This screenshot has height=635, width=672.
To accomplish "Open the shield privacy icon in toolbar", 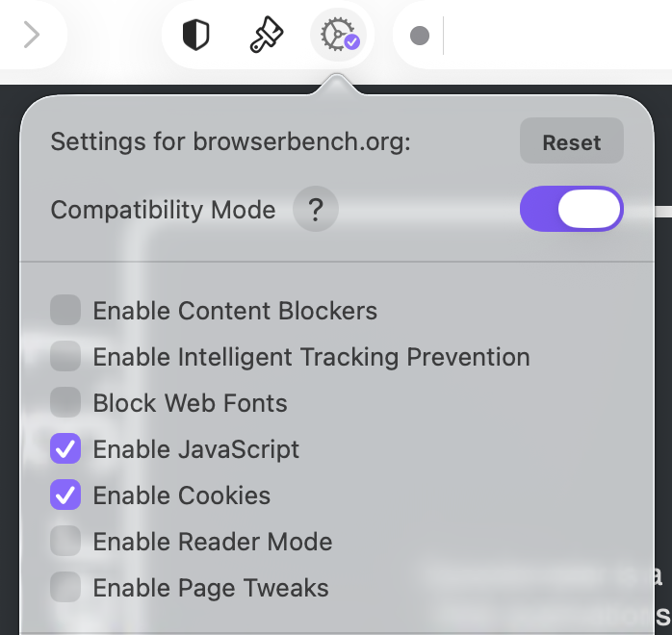I will coord(196,36).
